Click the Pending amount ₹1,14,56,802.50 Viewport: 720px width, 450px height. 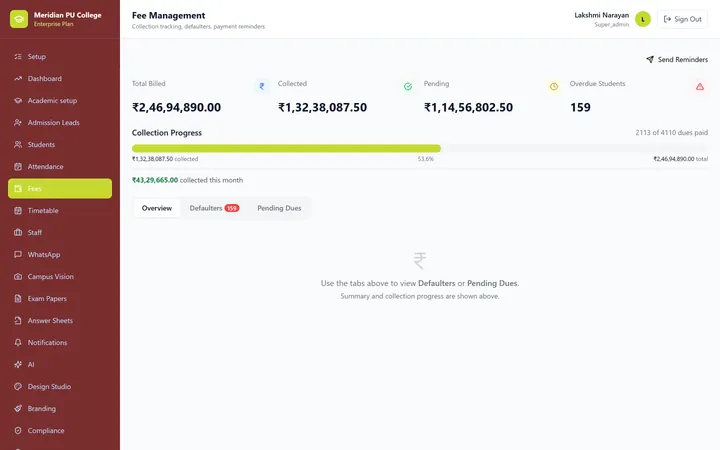tap(468, 107)
